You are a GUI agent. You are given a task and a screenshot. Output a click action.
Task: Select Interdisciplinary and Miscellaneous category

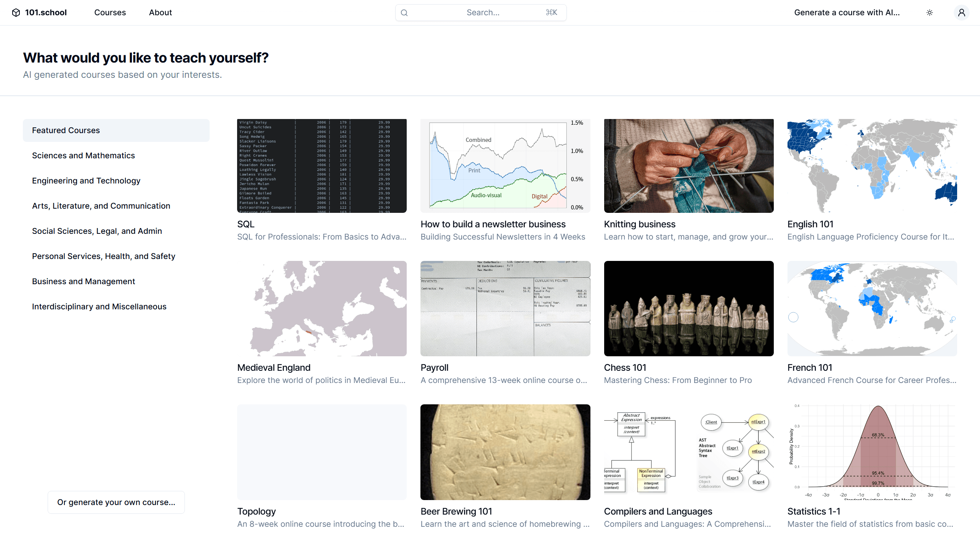[x=99, y=307]
